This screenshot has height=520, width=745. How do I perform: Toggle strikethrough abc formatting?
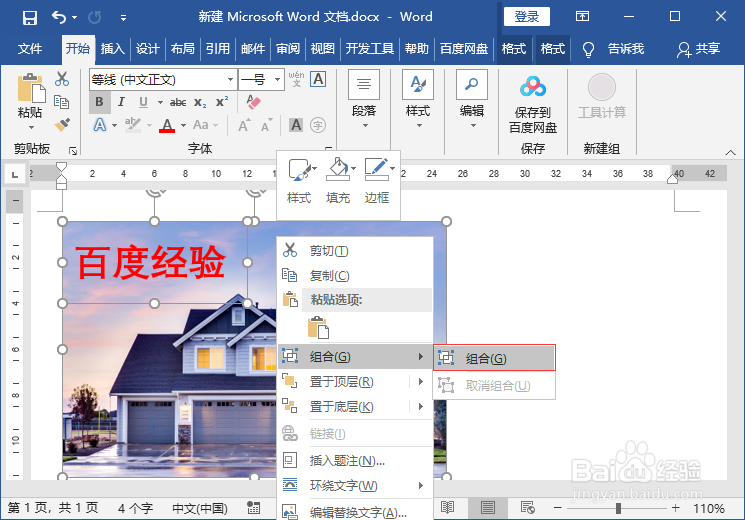pyautogui.click(x=178, y=102)
